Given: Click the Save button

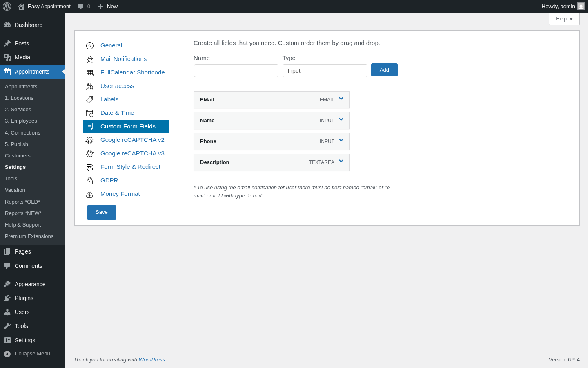Looking at the screenshot, I should pyautogui.click(x=102, y=212).
